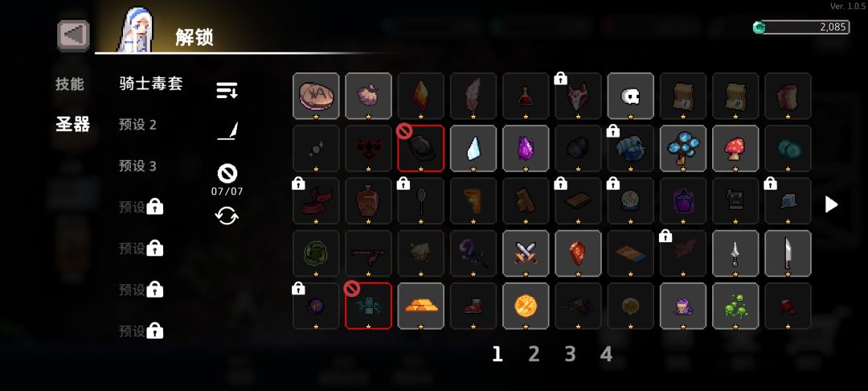Select the purple crystal relic

pyautogui.click(x=526, y=148)
